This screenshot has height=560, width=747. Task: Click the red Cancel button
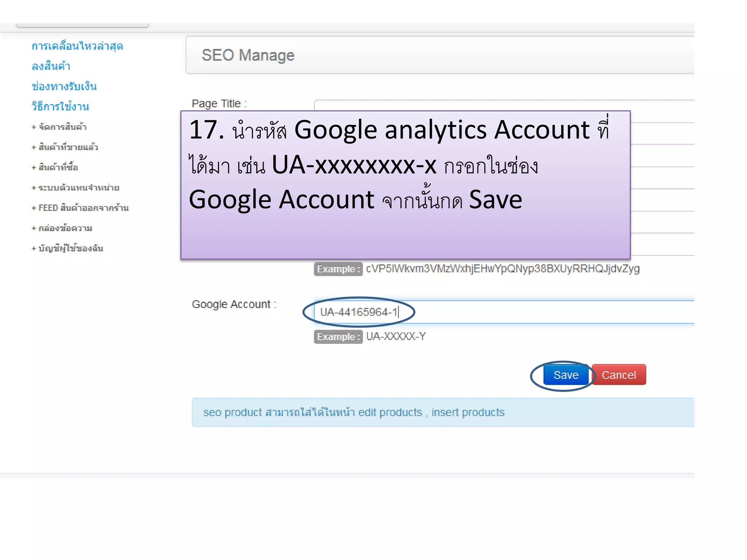619,375
